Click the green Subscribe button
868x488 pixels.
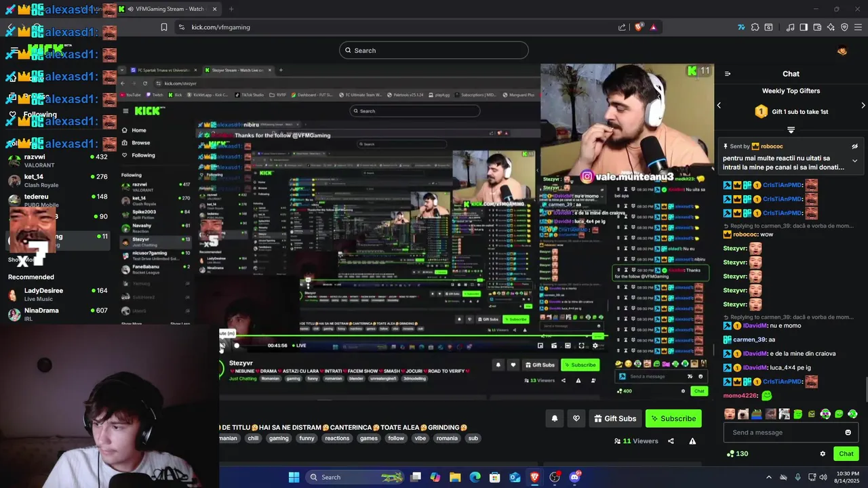click(673, 419)
